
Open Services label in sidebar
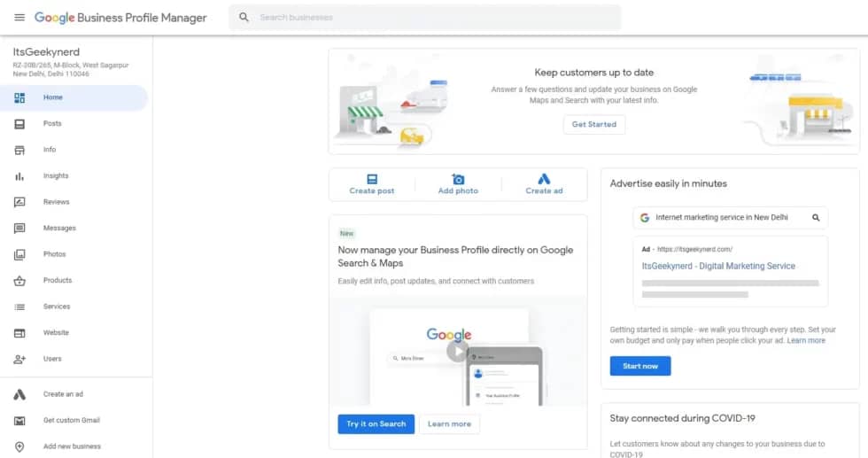pyautogui.click(x=57, y=307)
